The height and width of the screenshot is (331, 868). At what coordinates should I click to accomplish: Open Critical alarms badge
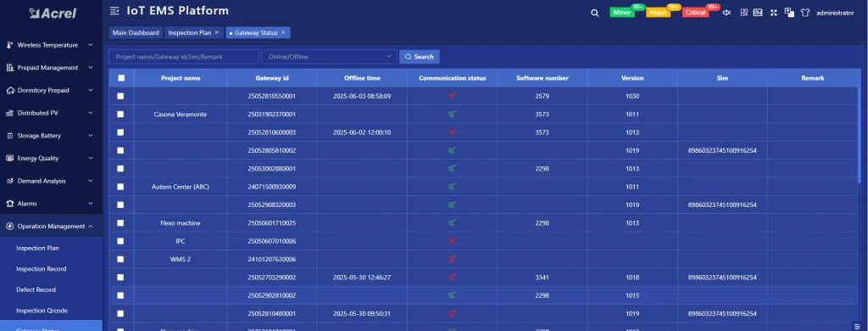tap(695, 12)
